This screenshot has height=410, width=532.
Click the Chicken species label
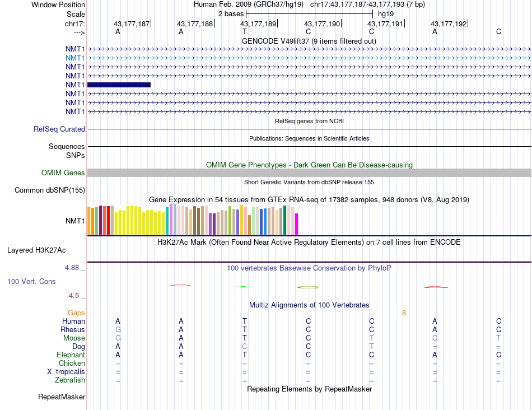tap(72, 363)
